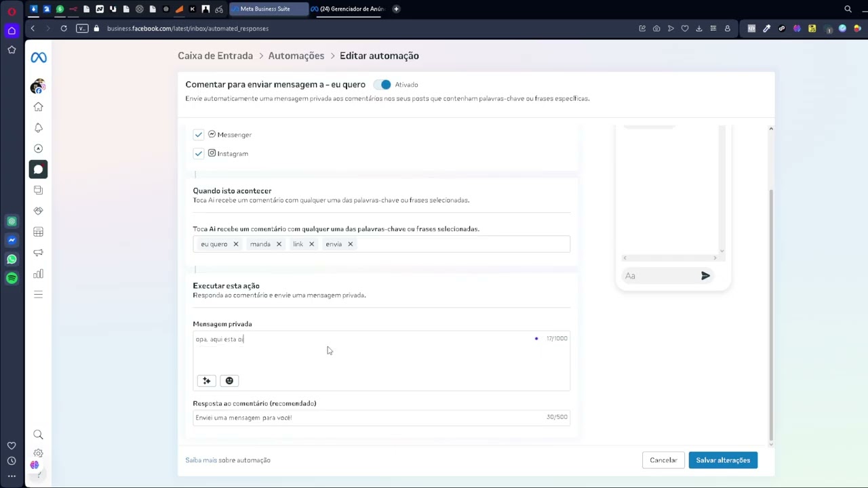Viewport: 868px width, 488px height.
Task: Open Settings gear in Meta sidebar
Action: coord(38,453)
